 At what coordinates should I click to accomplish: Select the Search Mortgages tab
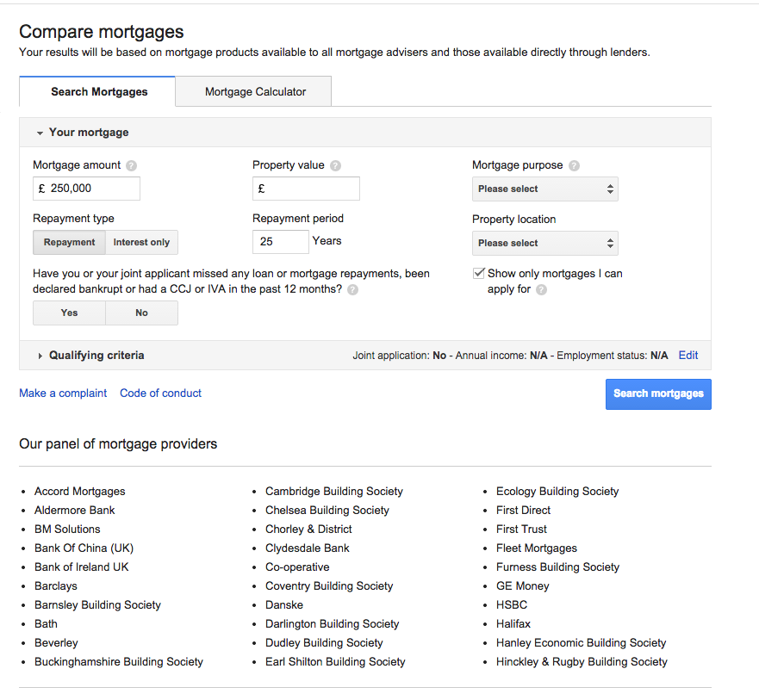click(x=99, y=91)
